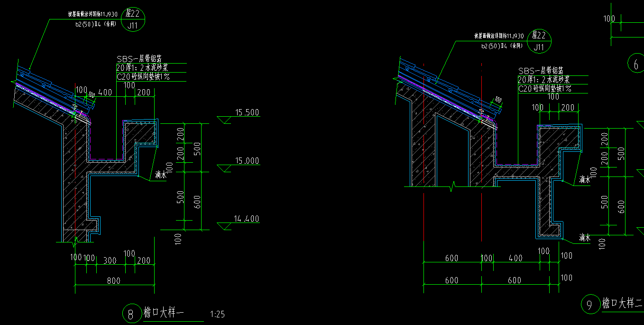Image resolution: width=644 pixels, height=325 pixels.
Task: Select 坡屋面做法详国标11J930 note in 檐口大样一
Action: [92, 14]
